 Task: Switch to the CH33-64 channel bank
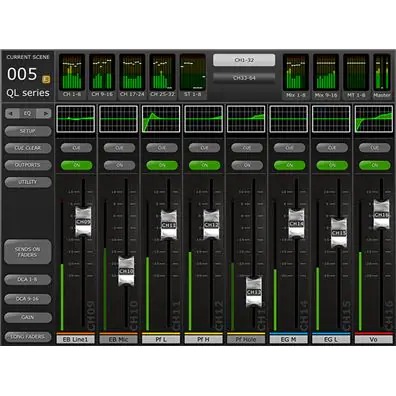[244, 78]
